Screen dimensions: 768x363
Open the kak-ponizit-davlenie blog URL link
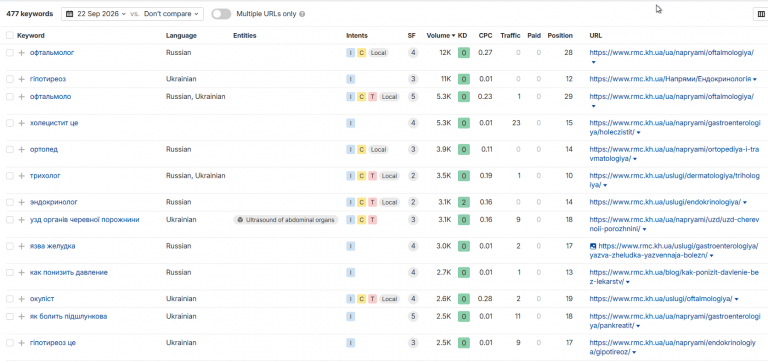coord(674,277)
